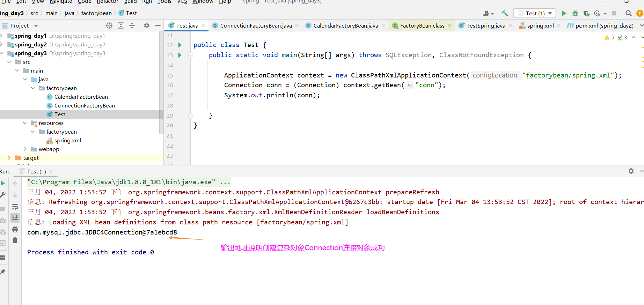The image size is (644, 305).
Task: Start debugging with the bug icon
Action: pos(575,13)
